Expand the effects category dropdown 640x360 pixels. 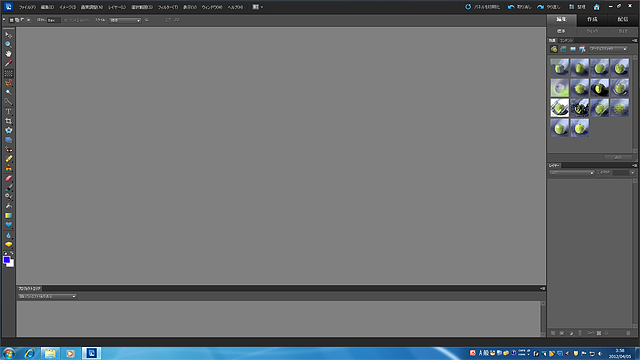point(608,49)
